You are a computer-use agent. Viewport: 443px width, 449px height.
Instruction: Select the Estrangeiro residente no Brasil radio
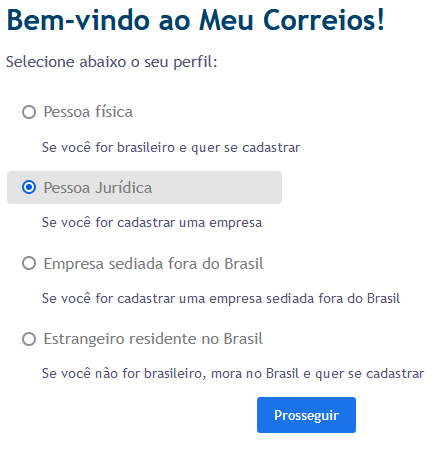click(29, 339)
